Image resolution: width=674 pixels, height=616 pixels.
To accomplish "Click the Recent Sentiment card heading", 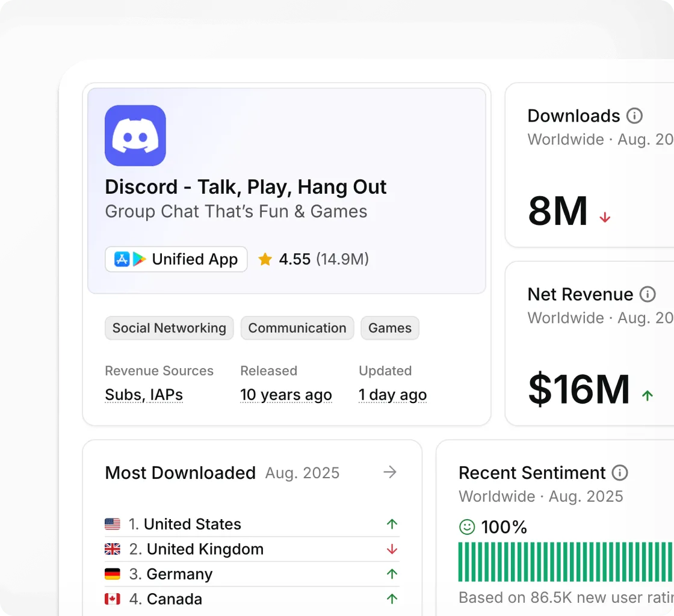I will pos(532,473).
